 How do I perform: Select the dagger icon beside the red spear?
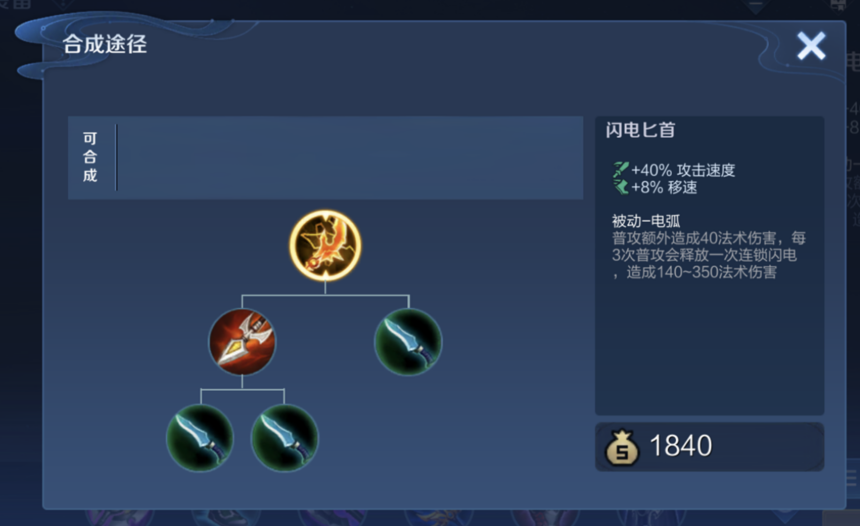coord(408,342)
